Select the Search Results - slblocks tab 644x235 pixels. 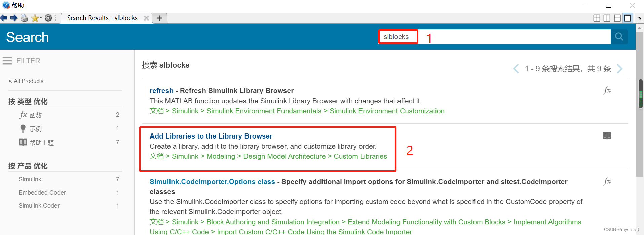(102, 18)
